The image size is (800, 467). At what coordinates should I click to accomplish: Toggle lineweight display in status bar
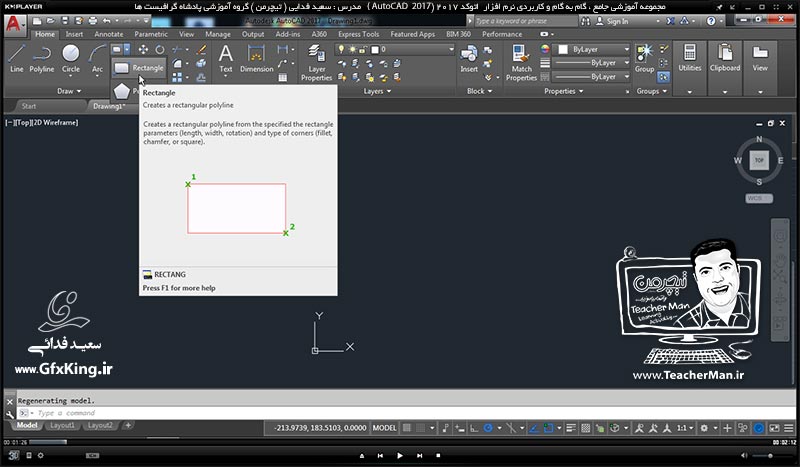[x=571, y=428]
